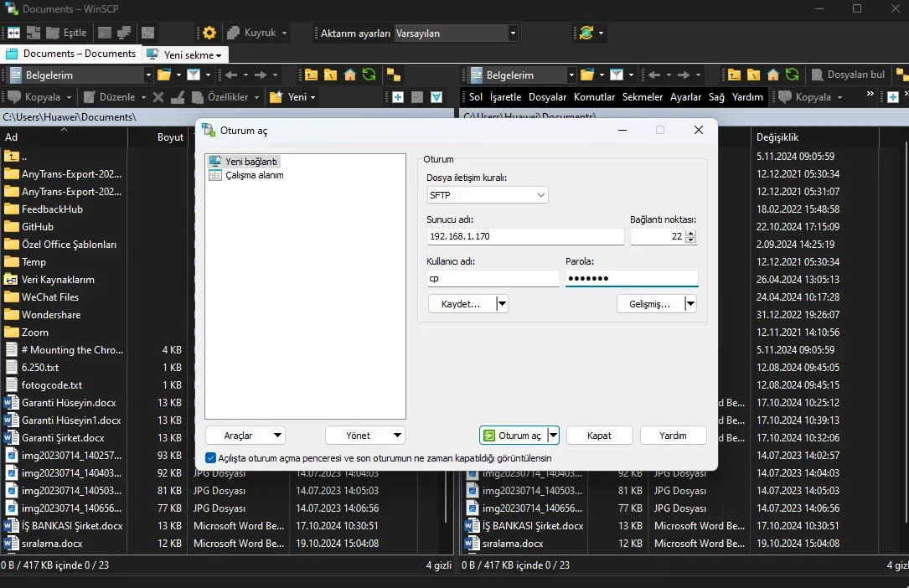The width and height of the screenshot is (909, 588).
Task: Click the Yardım button in login dialog
Action: click(673, 436)
